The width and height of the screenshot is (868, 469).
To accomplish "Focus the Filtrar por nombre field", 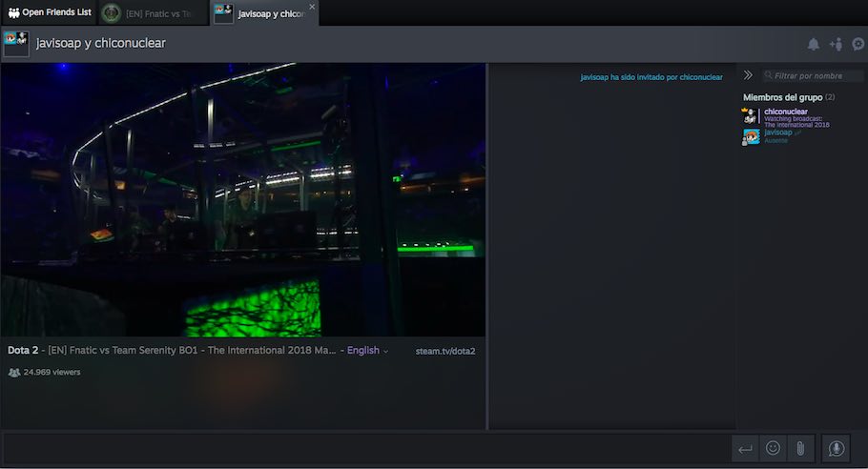I will point(813,75).
